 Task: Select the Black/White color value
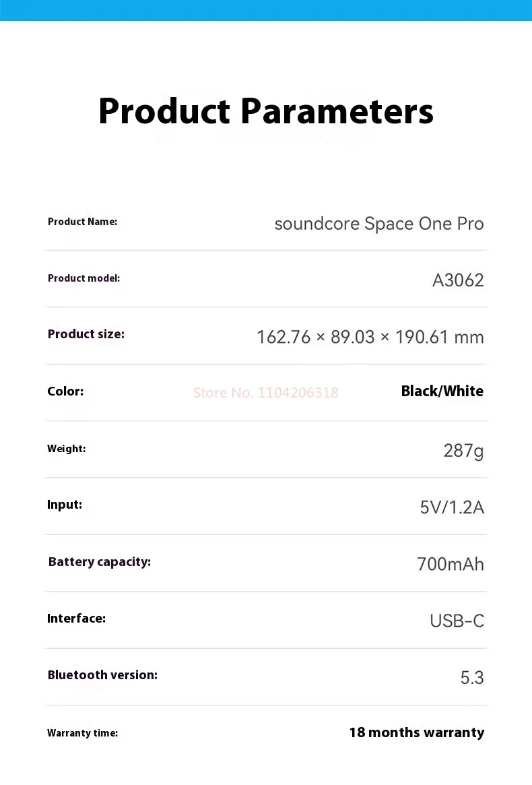coord(442,391)
